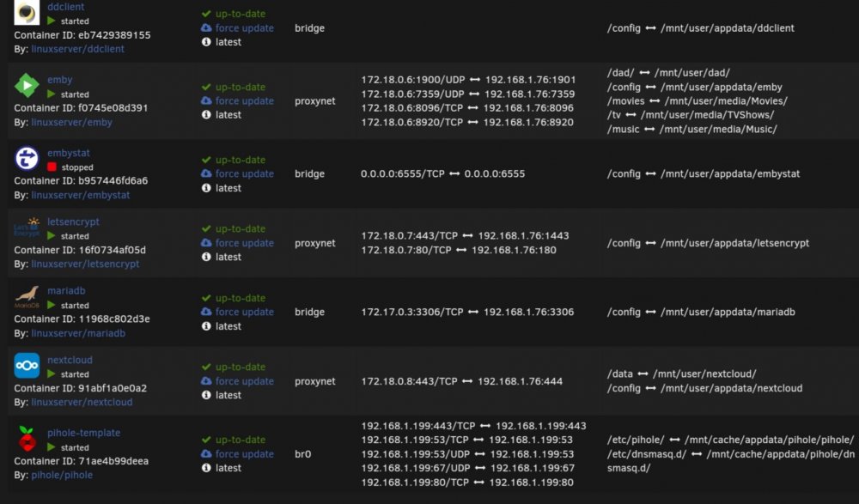Open the emby container name link
The height and width of the screenshot is (504, 859).
click(60, 80)
